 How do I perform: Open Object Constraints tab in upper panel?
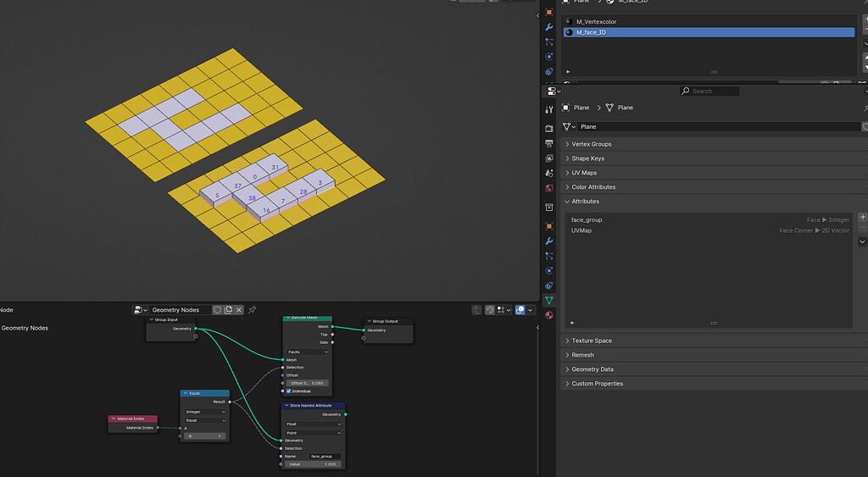tap(549, 71)
